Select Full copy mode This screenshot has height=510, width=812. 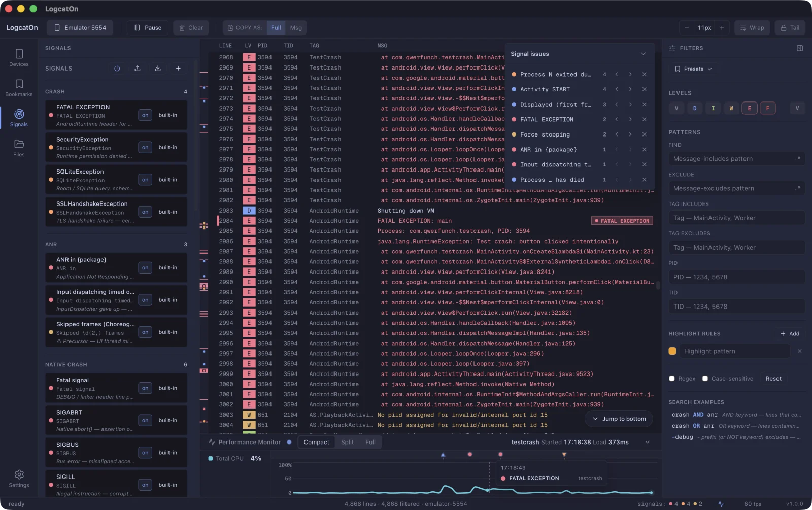(276, 28)
